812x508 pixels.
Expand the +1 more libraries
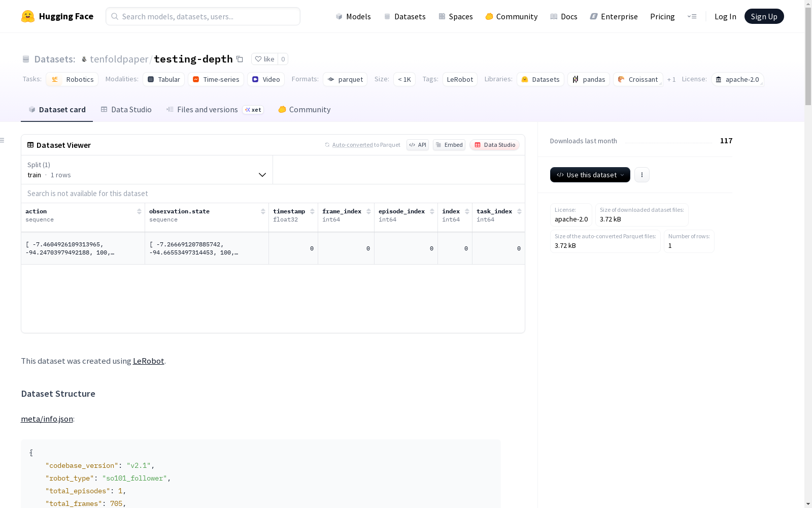671,79
